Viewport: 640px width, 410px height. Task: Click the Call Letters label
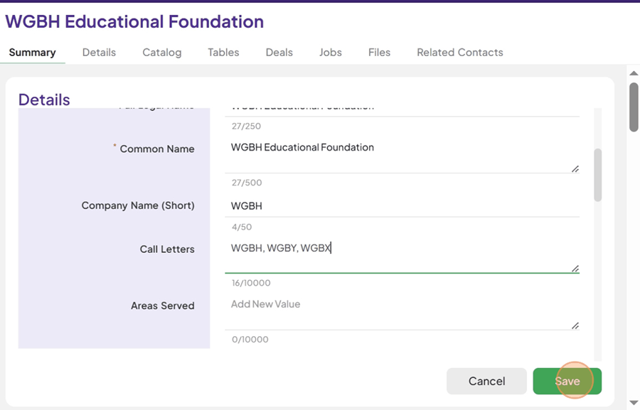167,249
